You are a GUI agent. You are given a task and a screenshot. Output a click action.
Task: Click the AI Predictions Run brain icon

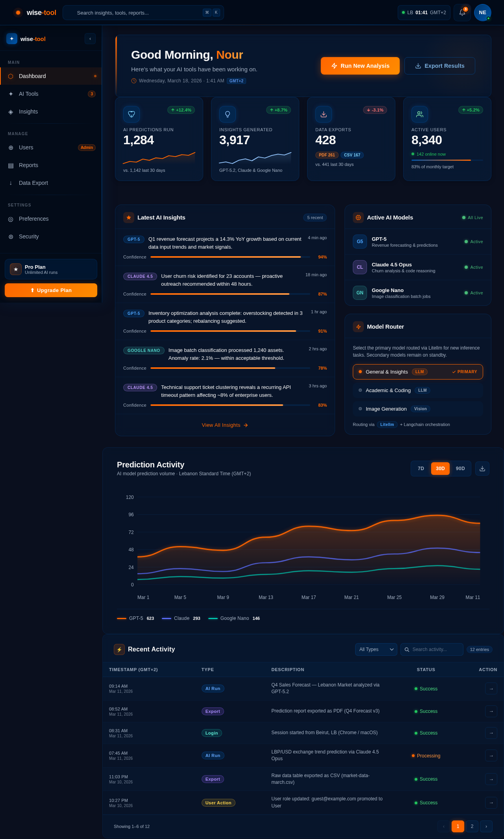tap(132, 114)
